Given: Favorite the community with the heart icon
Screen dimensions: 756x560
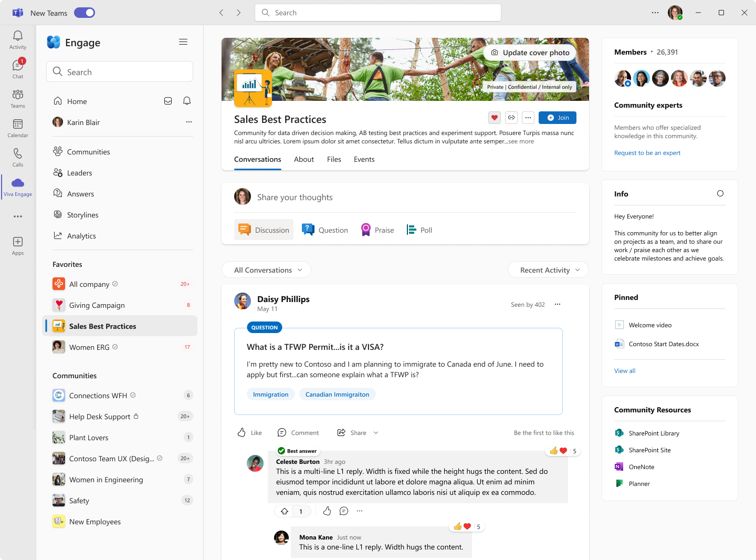Looking at the screenshot, I should (x=494, y=118).
